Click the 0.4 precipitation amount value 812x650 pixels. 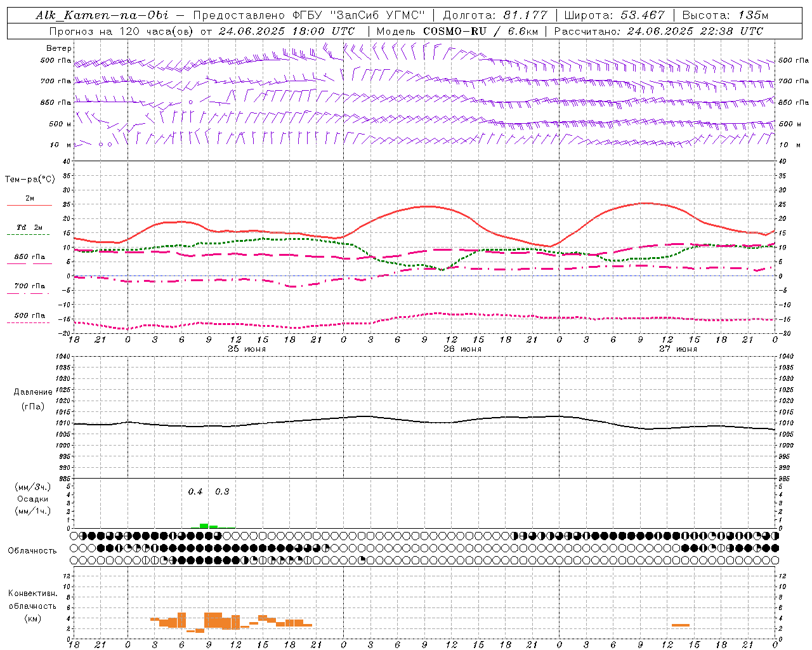pos(195,492)
